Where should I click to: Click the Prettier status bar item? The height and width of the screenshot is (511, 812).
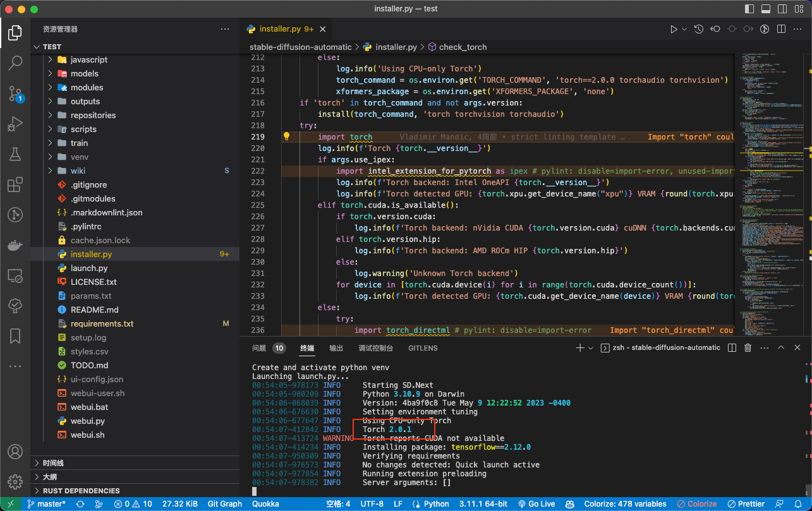pyautogui.click(x=746, y=503)
